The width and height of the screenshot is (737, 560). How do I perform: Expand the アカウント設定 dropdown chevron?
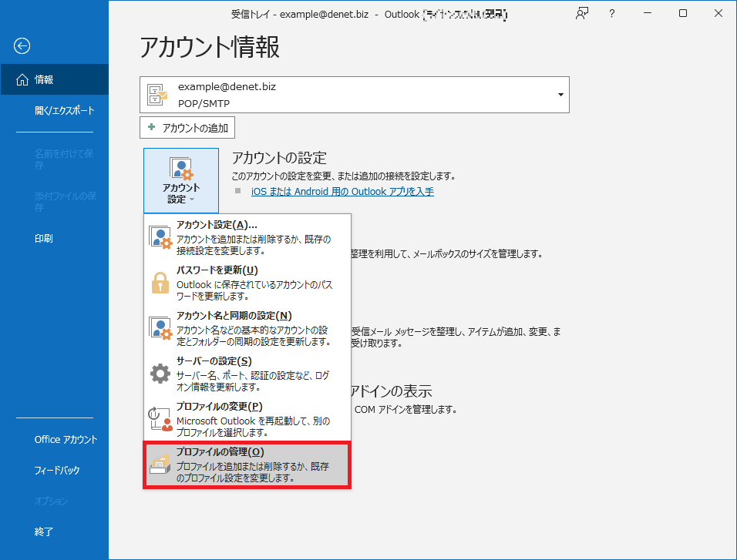click(x=192, y=200)
